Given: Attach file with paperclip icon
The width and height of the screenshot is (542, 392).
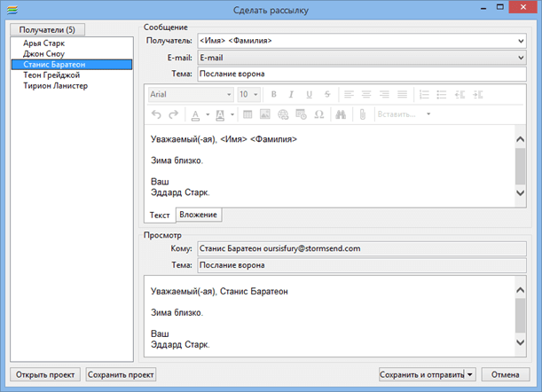Looking at the screenshot, I should click(362, 114).
